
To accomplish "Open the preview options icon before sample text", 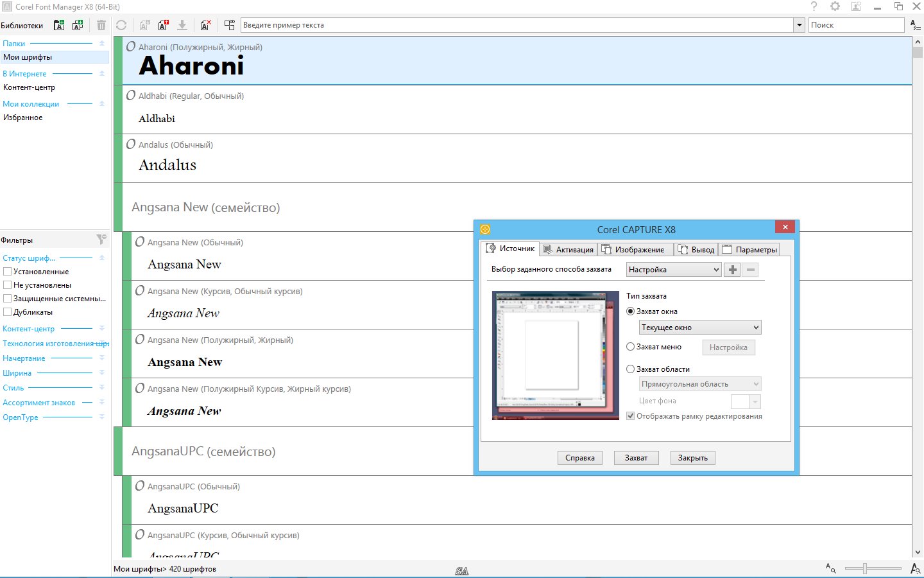I will point(229,25).
